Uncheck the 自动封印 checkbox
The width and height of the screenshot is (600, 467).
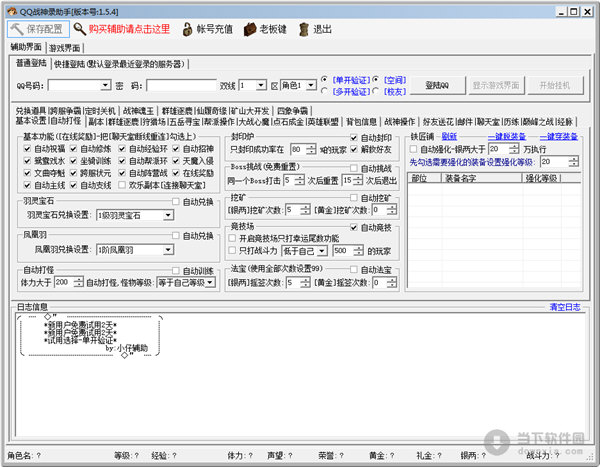354,137
